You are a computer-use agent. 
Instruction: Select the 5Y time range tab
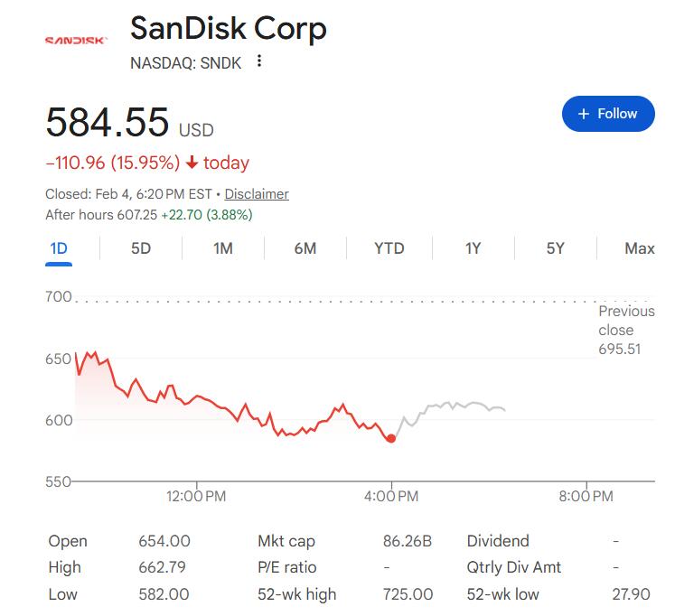click(x=555, y=248)
